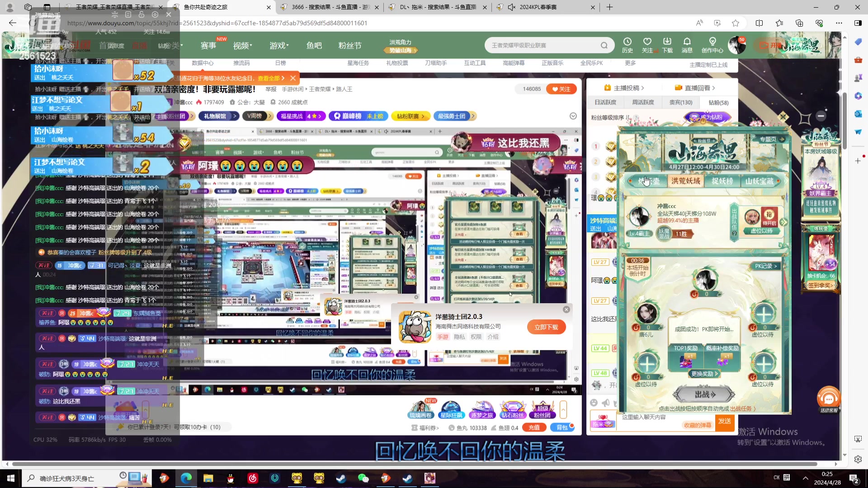
Task: Open the 历史 history icon in the header
Action: (627, 45)
